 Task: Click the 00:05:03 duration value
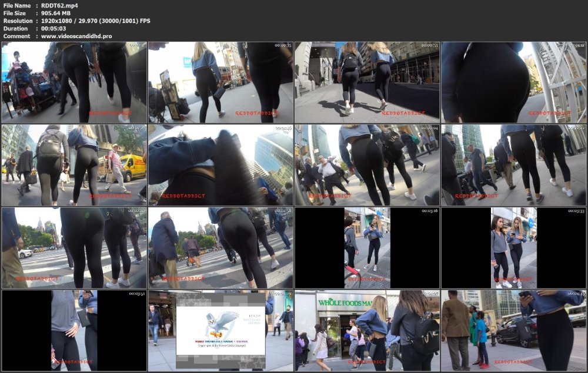[54, 28]
